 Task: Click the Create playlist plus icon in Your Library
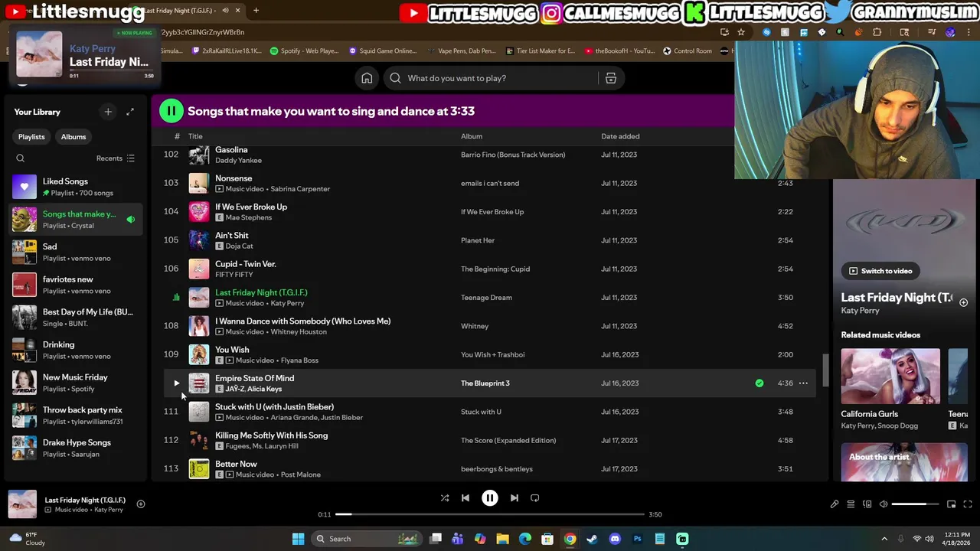tap(108, 112)
